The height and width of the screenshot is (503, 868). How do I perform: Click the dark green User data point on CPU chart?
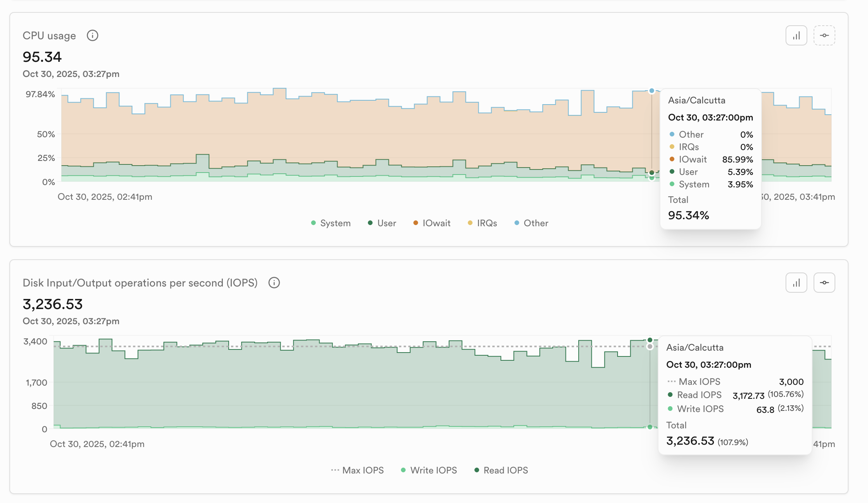click(x=652, y=173)
